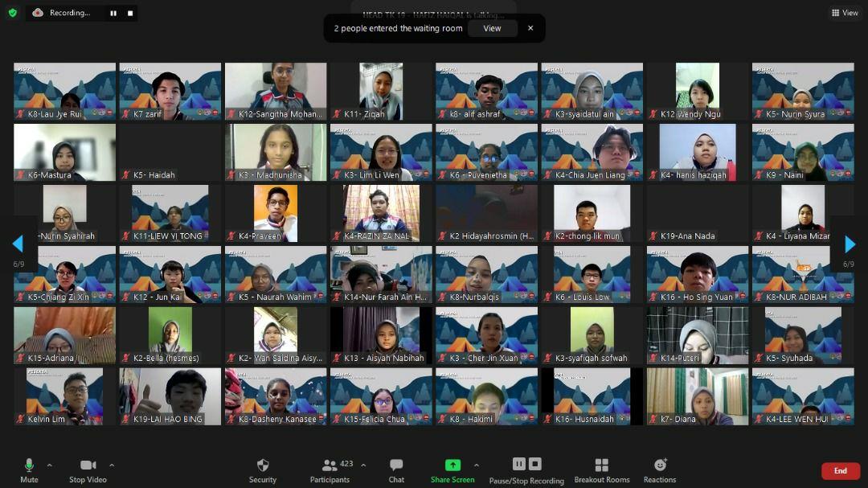Pause recording using the top-left pause icon
Screen dimensions: 868x488
113,13
